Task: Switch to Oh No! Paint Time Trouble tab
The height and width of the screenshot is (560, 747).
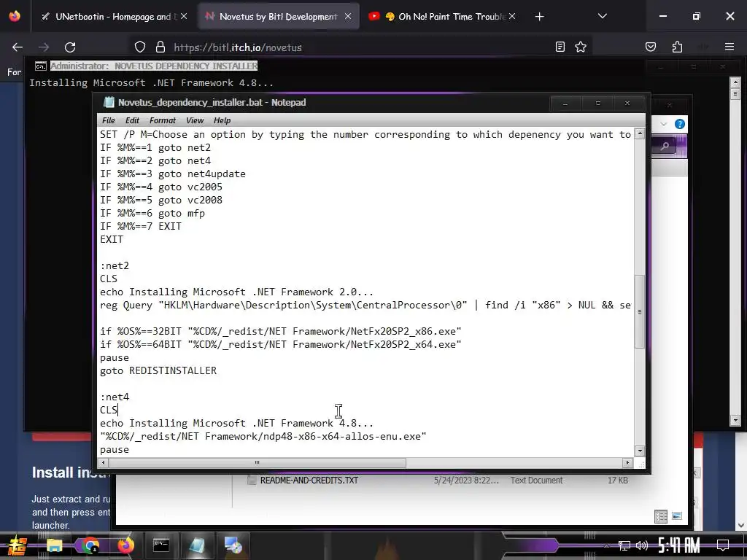Action: (x=442, y=17)
